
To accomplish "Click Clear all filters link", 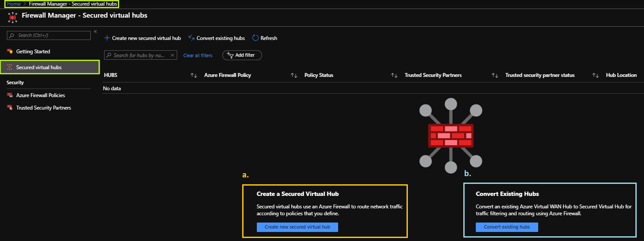I will tap(198, 55).
